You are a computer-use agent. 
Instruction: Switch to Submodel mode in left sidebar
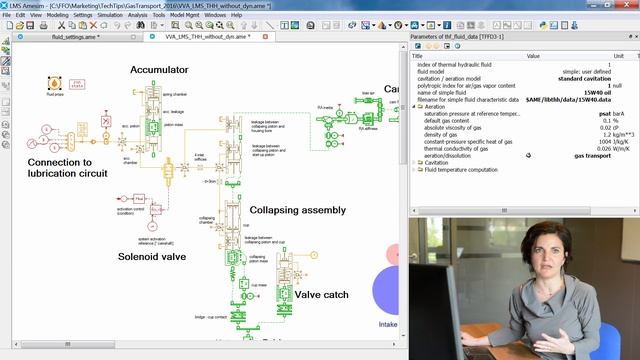tap(6, 51)
